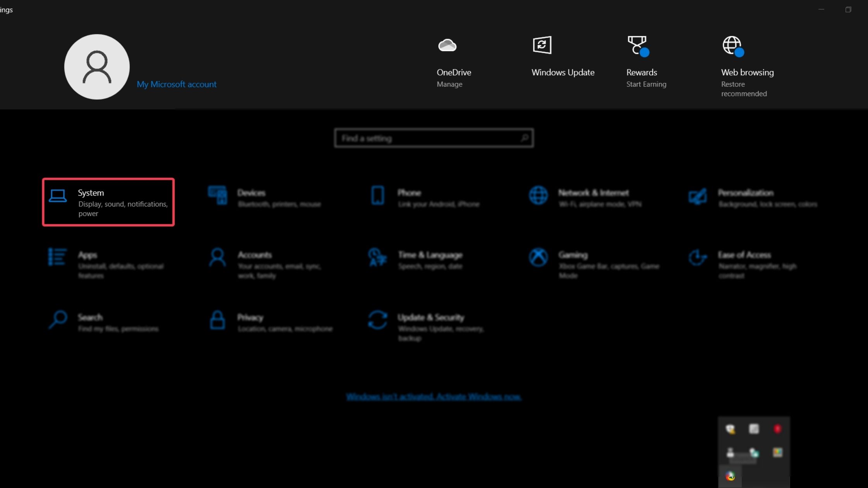Click the Find a setting search box
This screenshot has height=488, width=868.
click(428, 138)
